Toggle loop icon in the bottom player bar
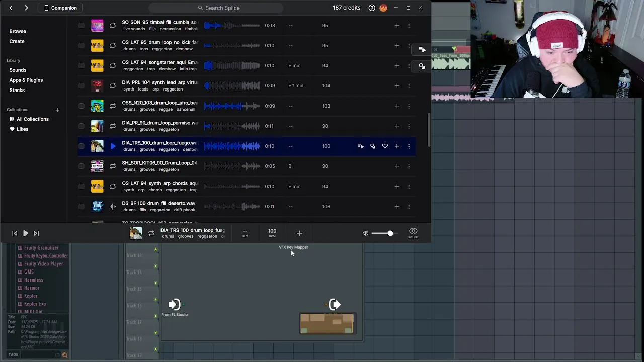This screenshot has width=644, height=362. coord(151,233)
